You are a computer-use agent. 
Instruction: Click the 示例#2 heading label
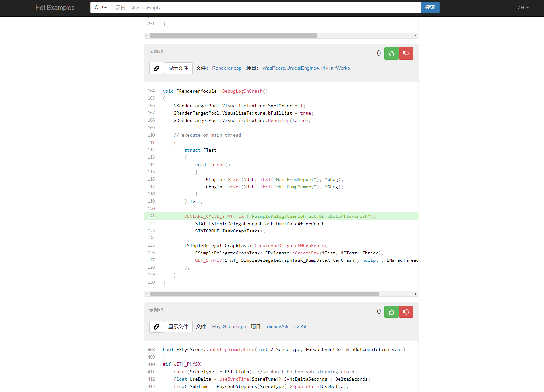pos(156,52)
